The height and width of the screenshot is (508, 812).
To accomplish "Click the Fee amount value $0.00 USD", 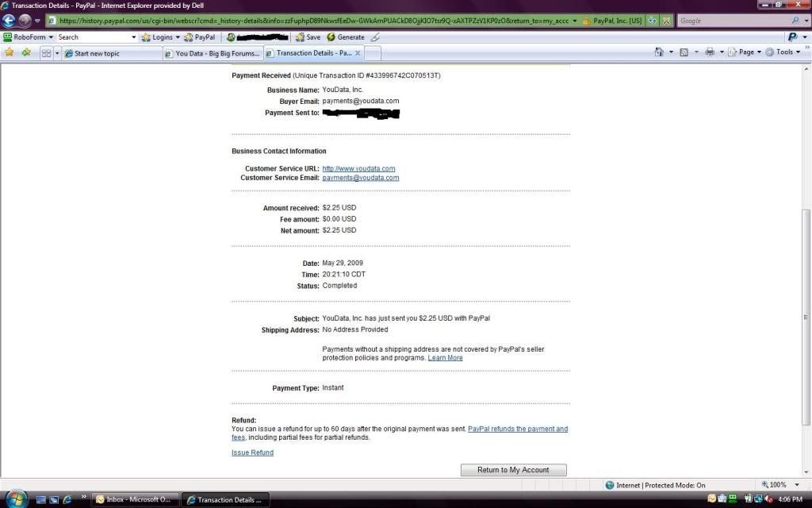I will (339, 219).
